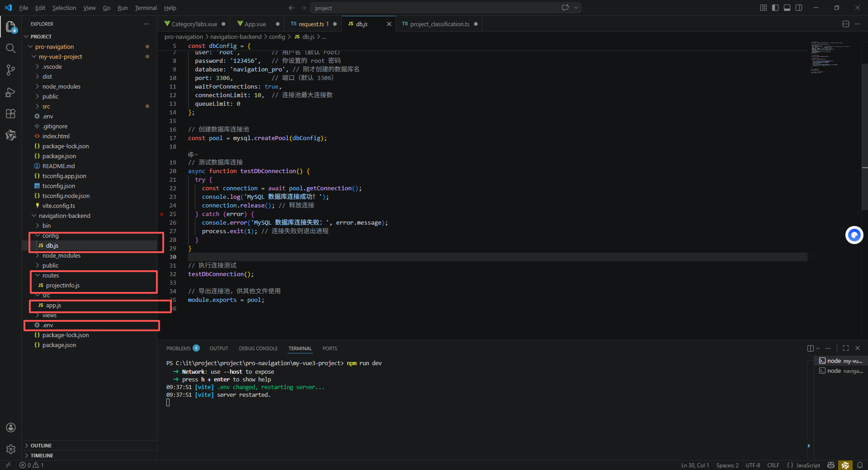Click the editor layout icon beside tabs
868x470 pixels.
click(846, 24)
